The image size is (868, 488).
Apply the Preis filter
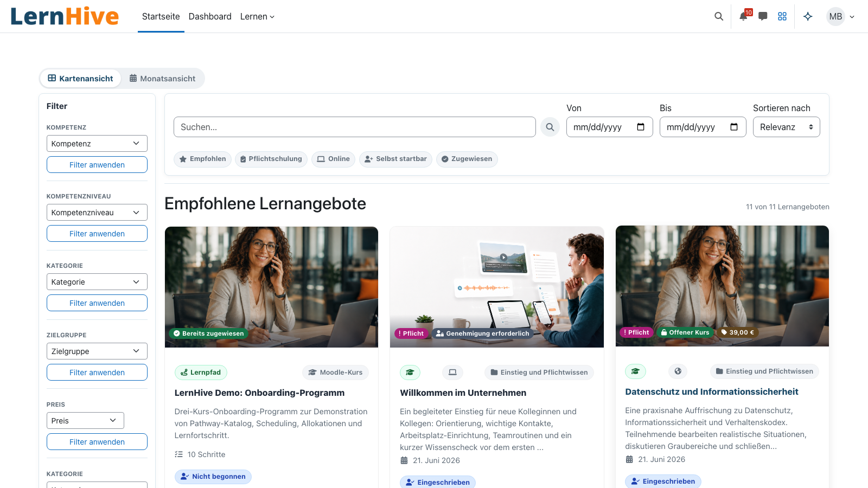[x=97, y=442]
